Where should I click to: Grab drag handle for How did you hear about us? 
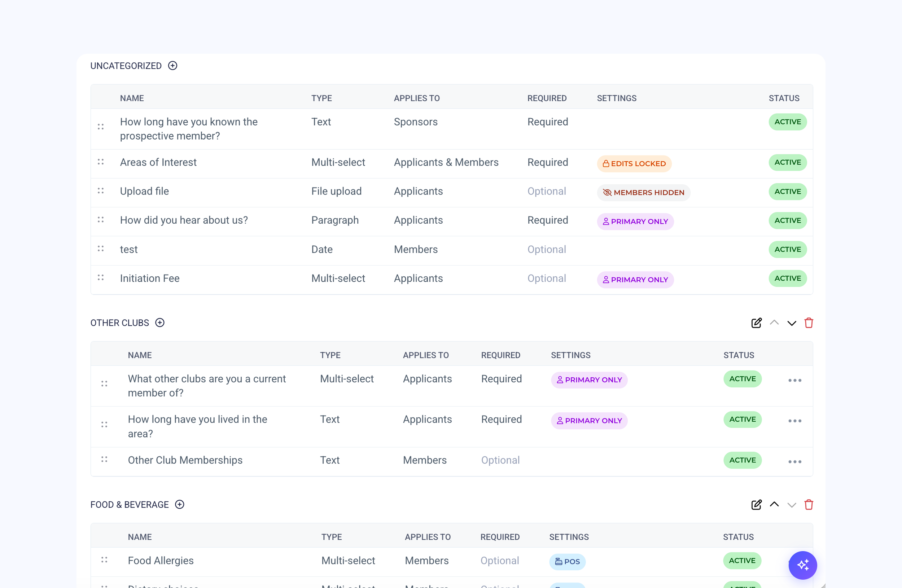click(100, 219)
